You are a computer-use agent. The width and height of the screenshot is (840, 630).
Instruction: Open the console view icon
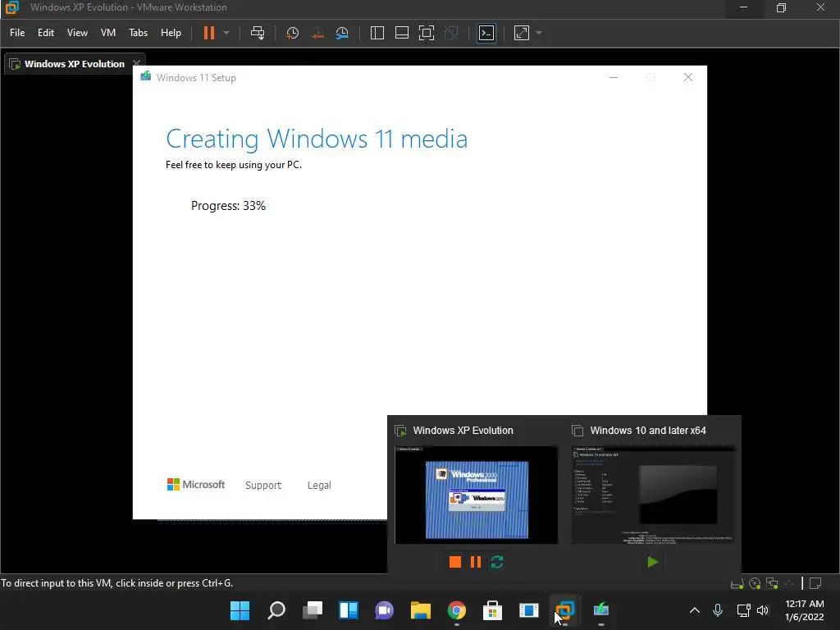(x=486, y=33)
